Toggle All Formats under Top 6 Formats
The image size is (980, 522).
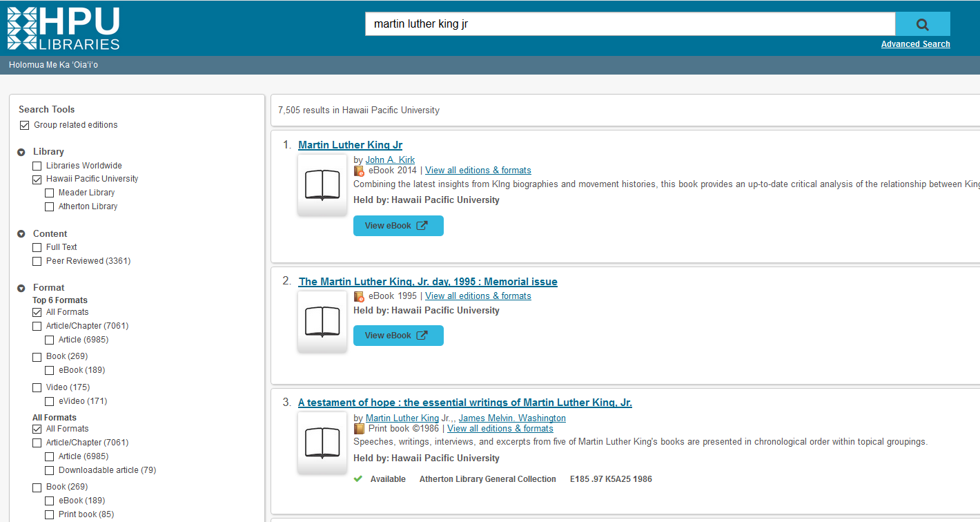pos(37,312)
